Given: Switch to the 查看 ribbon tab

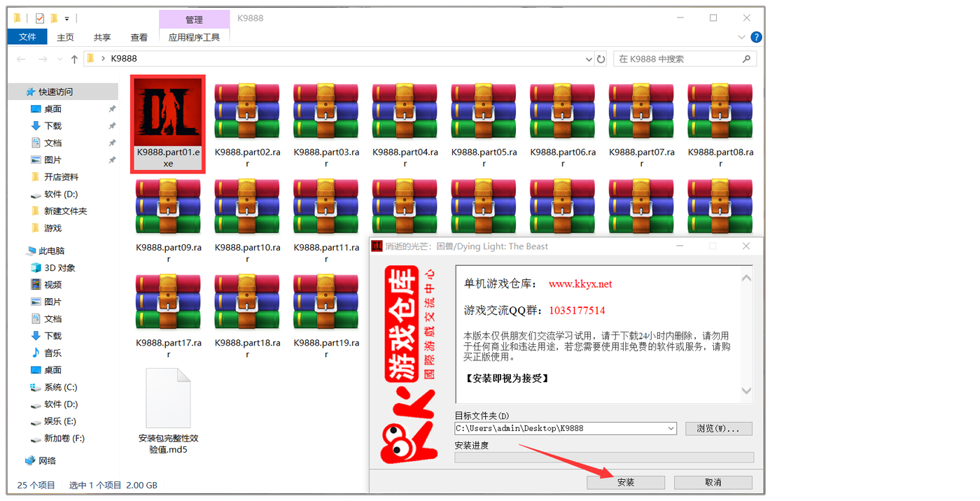Looking at the screenshot, I should coord(139,37).
